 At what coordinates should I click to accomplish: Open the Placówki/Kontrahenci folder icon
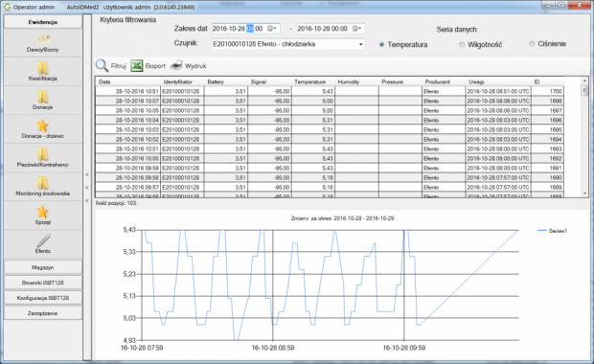tap(43, 154)
